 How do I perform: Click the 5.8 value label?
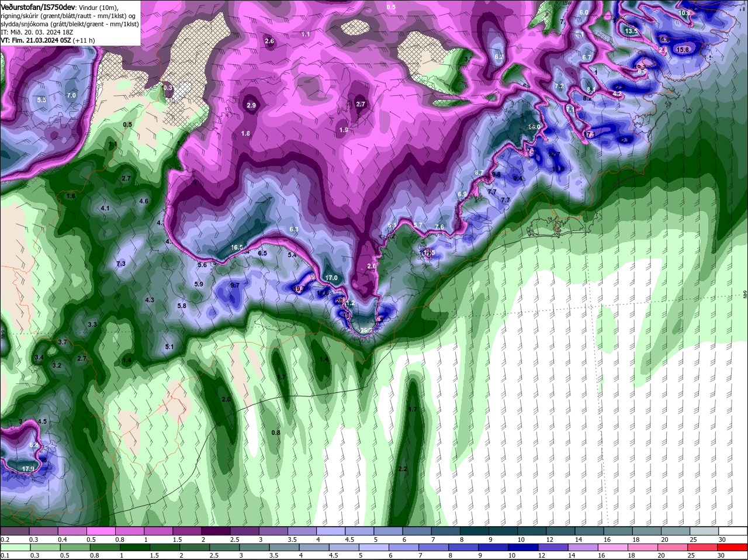click(x=182, y=306)
